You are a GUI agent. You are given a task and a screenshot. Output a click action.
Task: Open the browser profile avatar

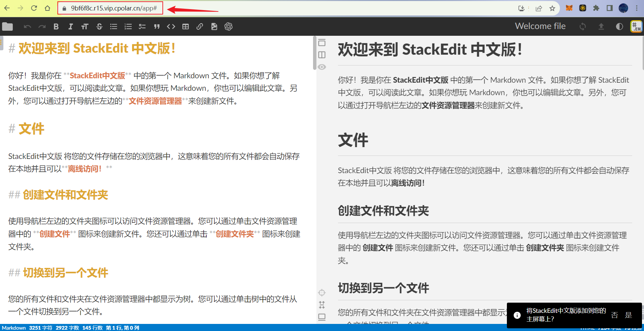coord(623,8)
